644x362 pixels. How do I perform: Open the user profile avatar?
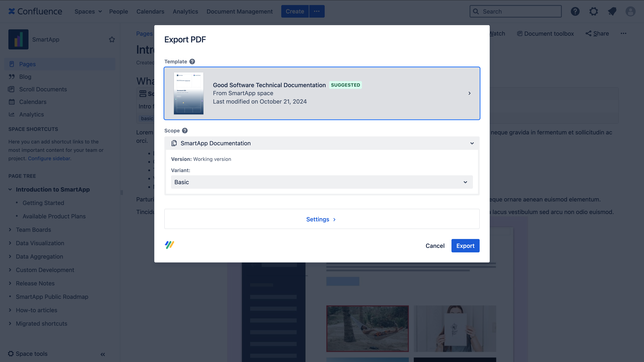pyautogui.click(x=630, y=12)
